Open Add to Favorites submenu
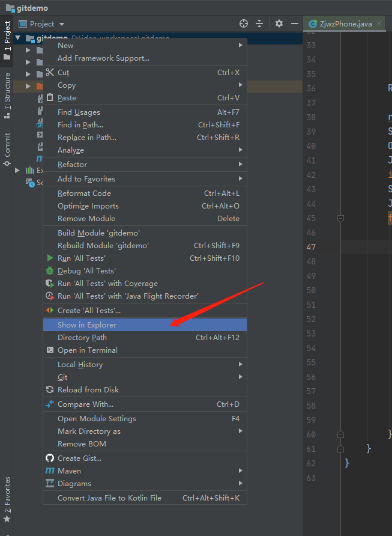392x536 pixels. (145, 179)
